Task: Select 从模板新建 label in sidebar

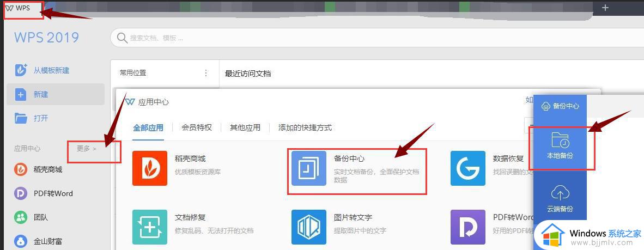Action: click(51, 71)
